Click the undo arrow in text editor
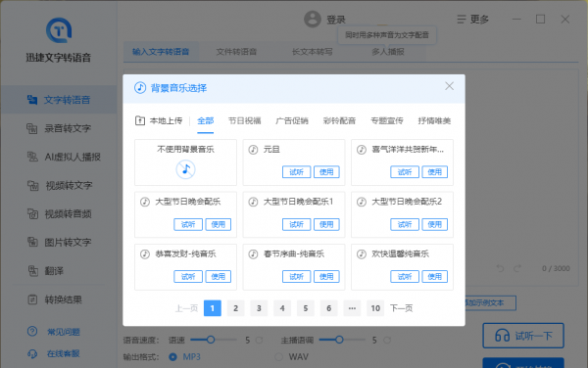This screenshot has height=368, width=588. pos(500,268)
